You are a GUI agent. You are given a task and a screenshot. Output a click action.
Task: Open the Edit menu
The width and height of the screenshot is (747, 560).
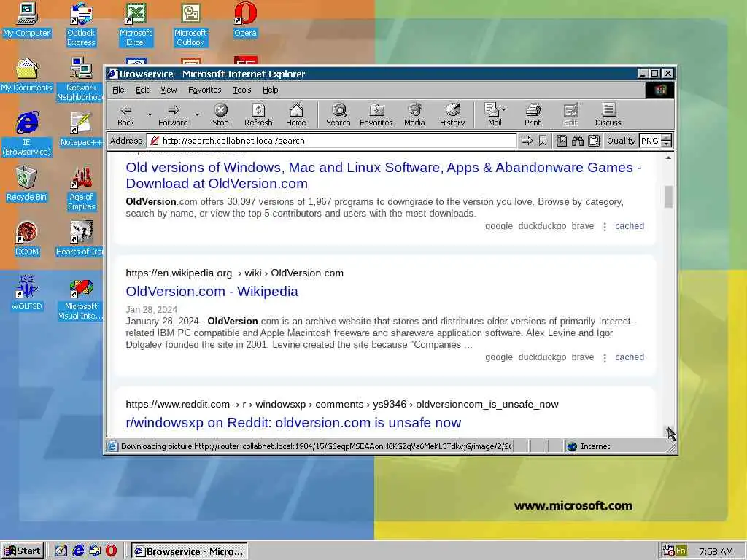click(x=142, y=90)
